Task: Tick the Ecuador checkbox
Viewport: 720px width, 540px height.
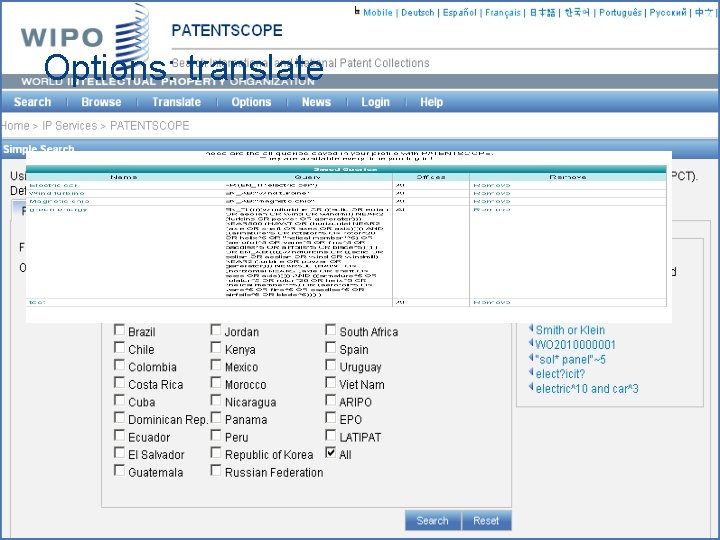Action: pyautogui.click(x=119, y=435)
